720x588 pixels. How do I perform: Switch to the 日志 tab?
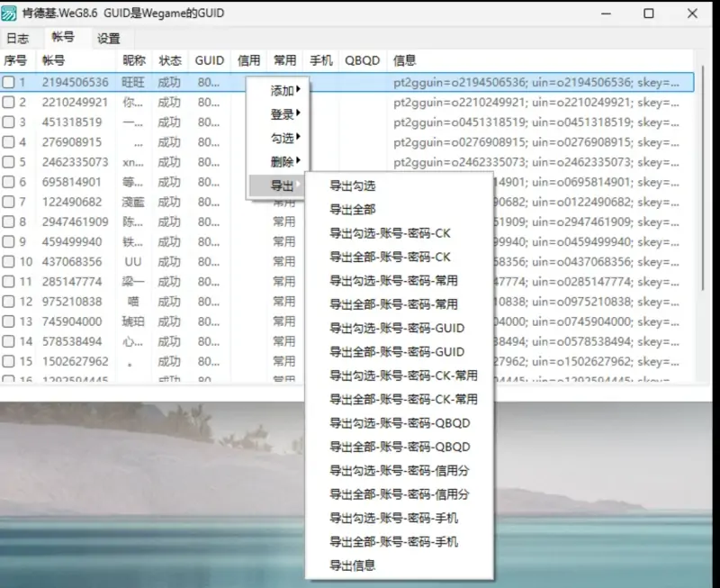18,39
